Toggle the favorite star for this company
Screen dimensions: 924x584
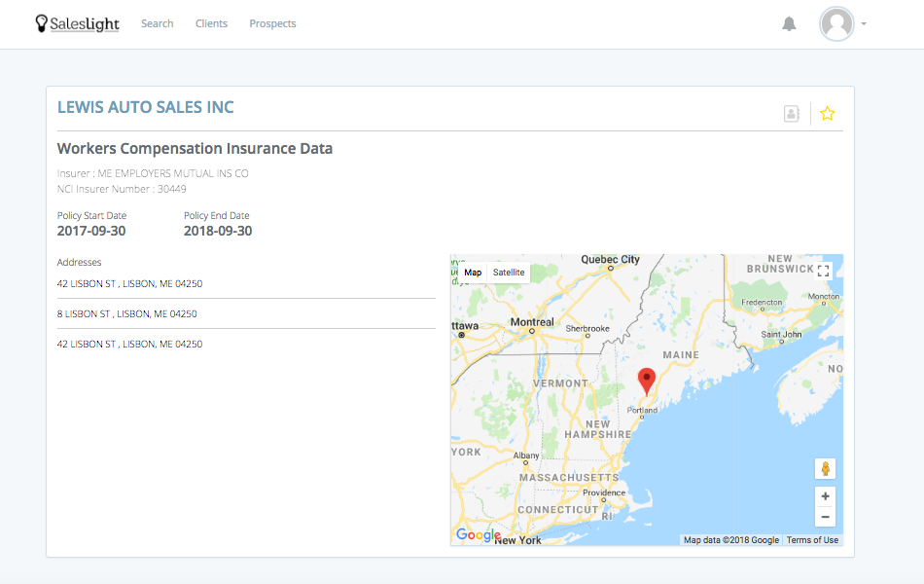pyautogui.click(x=828, y=113)
